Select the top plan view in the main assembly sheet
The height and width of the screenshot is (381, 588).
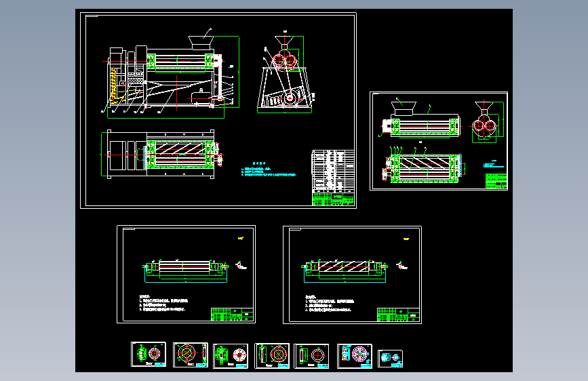coord(163,154)
